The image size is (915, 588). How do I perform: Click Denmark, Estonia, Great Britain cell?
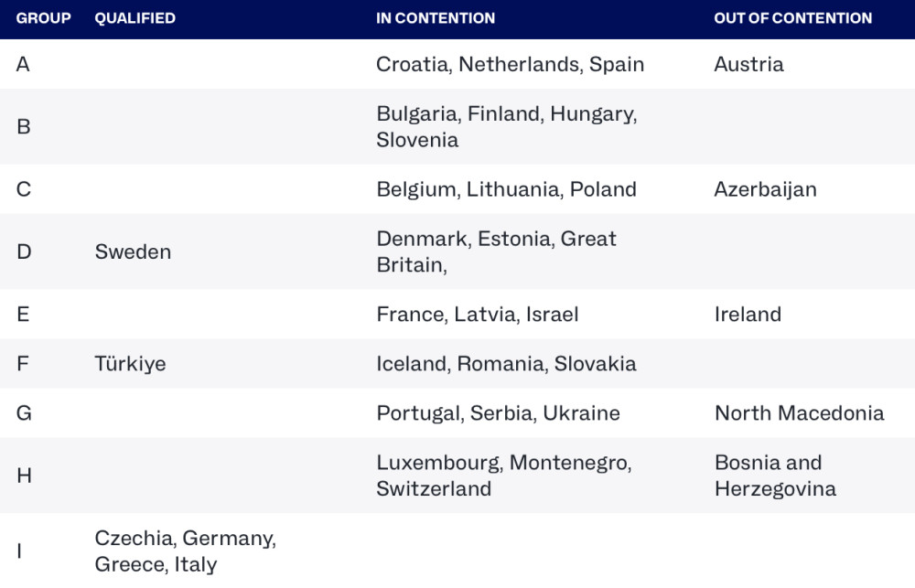click(x=496, y=252)
